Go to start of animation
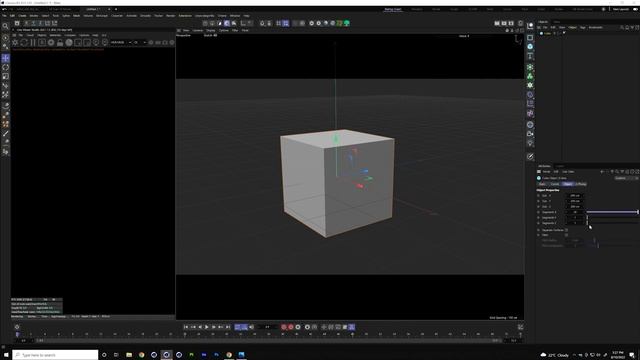Image resolution: width=640 pixels, height=360 pixels. [186, 327]
